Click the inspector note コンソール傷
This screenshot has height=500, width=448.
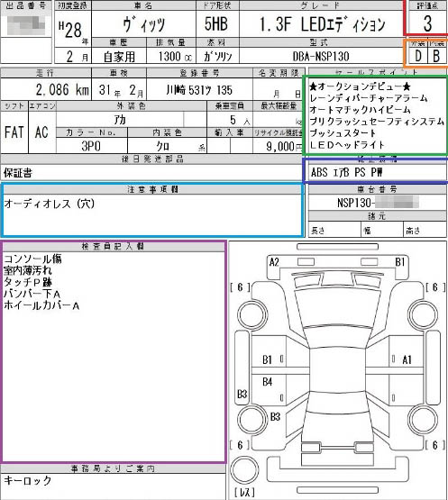32,259
